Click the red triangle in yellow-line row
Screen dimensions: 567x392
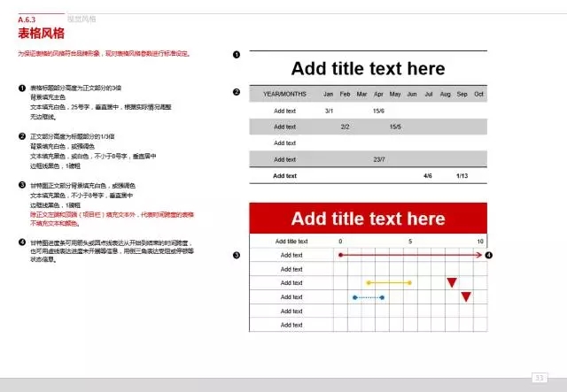tap(452, 282)
